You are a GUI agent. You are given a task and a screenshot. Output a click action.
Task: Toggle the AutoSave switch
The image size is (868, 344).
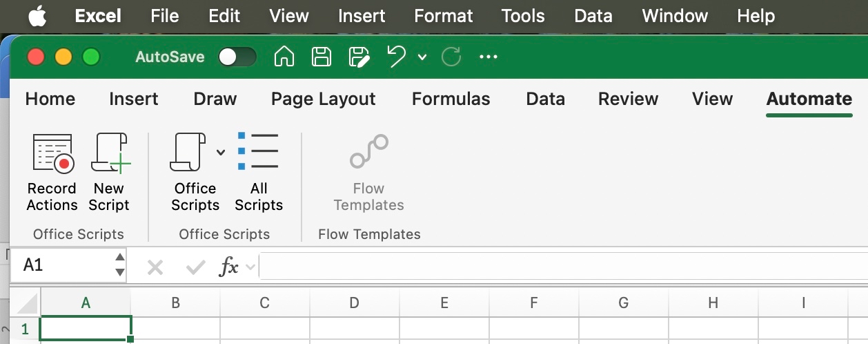[237, 57]
